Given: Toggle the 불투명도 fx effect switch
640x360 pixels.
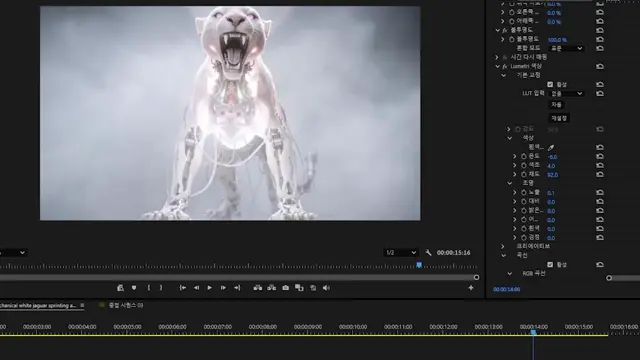Looking at the screenshot, I should coord(505,30).
